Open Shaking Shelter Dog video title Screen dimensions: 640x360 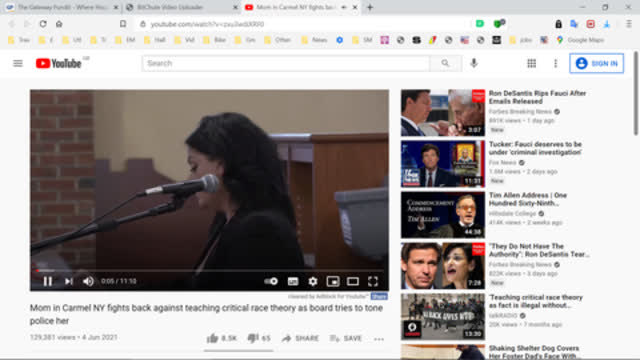pyautogui.click(x=534, y=352)
